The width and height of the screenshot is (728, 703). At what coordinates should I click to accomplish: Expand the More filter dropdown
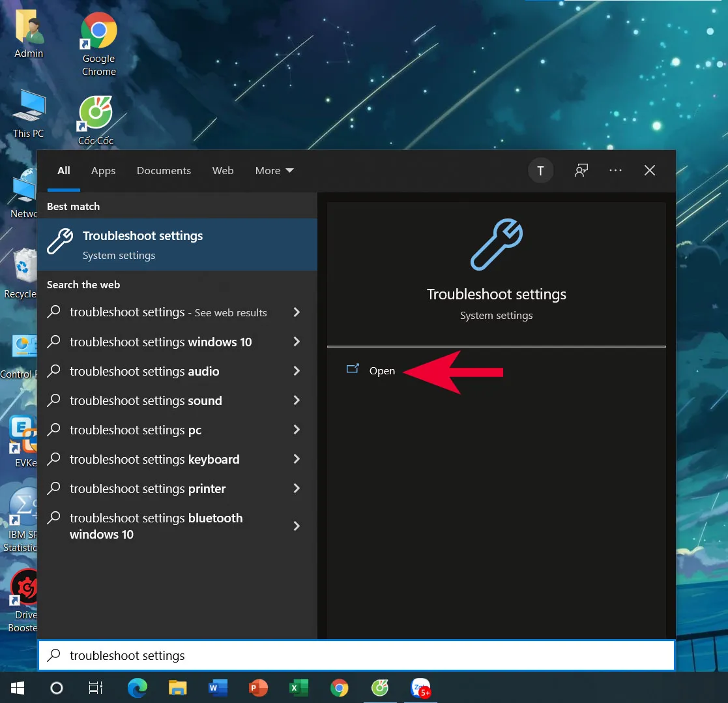pos(274,170)
